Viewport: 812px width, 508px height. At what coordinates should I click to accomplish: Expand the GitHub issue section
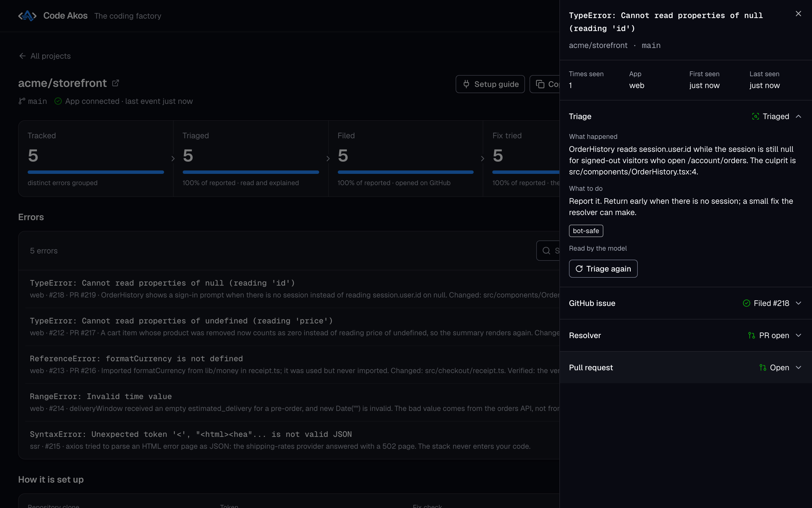tap(685, 303)
